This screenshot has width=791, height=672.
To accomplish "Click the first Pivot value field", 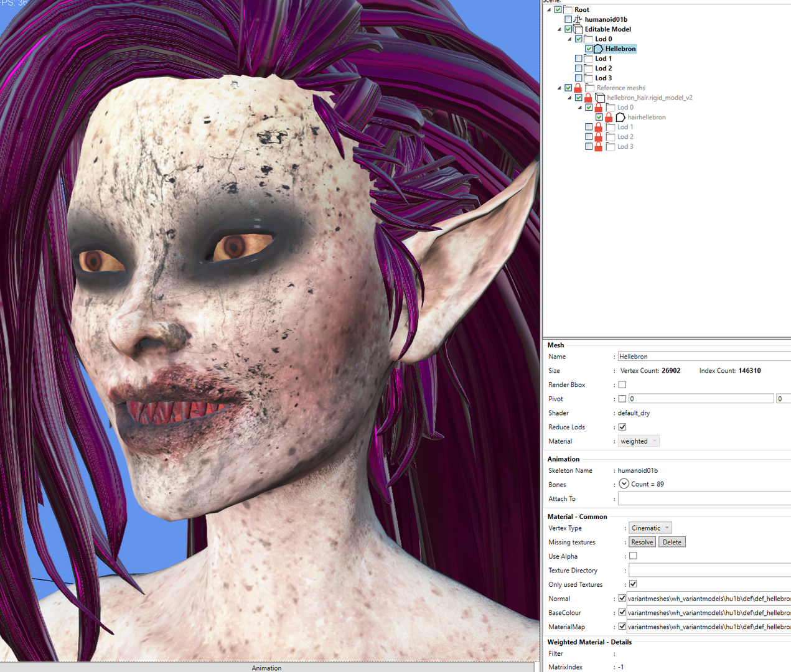I will [x=701, y=399].
